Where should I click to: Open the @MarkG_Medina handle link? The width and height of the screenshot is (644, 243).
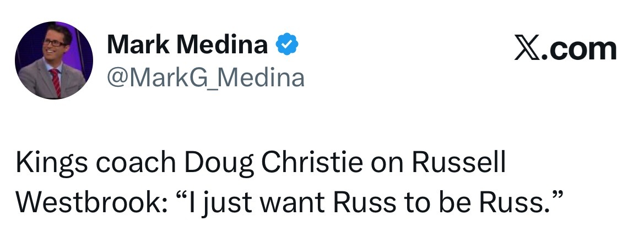pyautogui.click(x=205, y=78)
